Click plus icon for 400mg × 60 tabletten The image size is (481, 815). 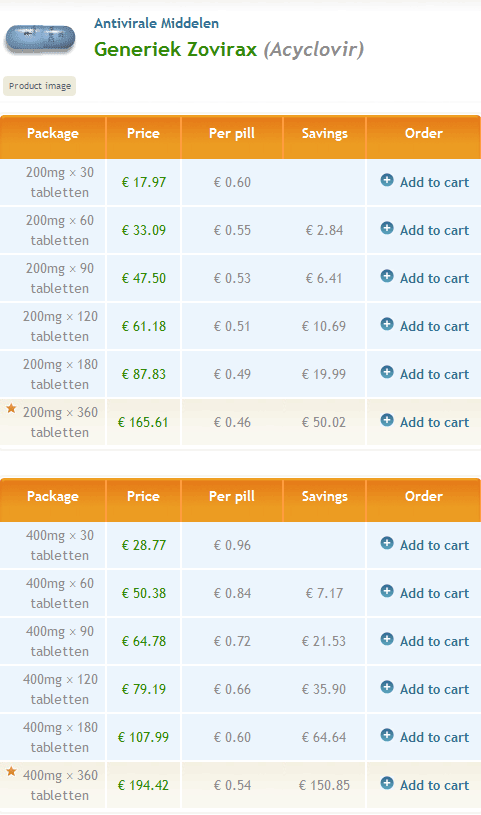click(387, 591)
